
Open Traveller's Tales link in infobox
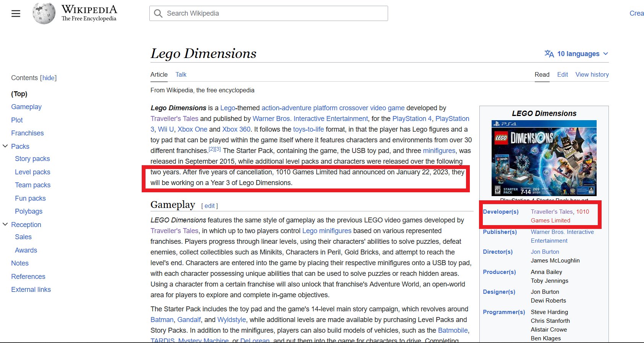552,212
